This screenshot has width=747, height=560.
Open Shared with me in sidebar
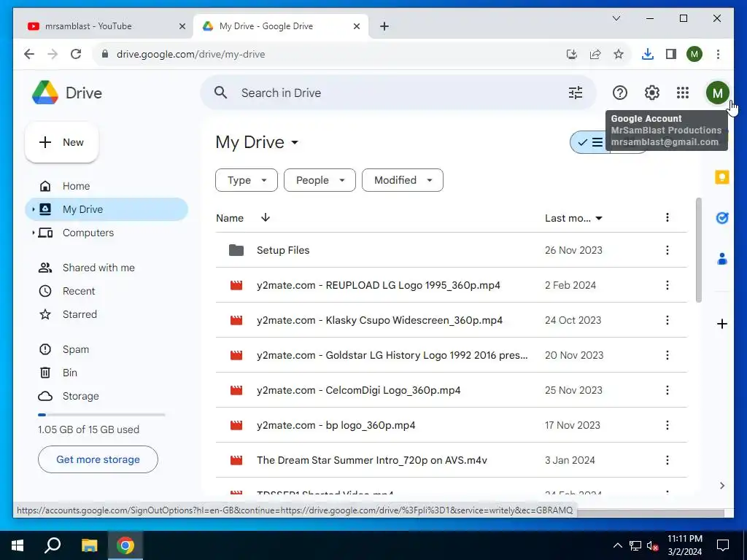coord(107,268)
